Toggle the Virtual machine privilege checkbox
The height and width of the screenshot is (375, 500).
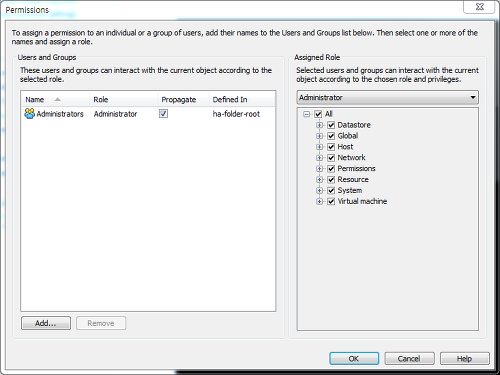331,202
